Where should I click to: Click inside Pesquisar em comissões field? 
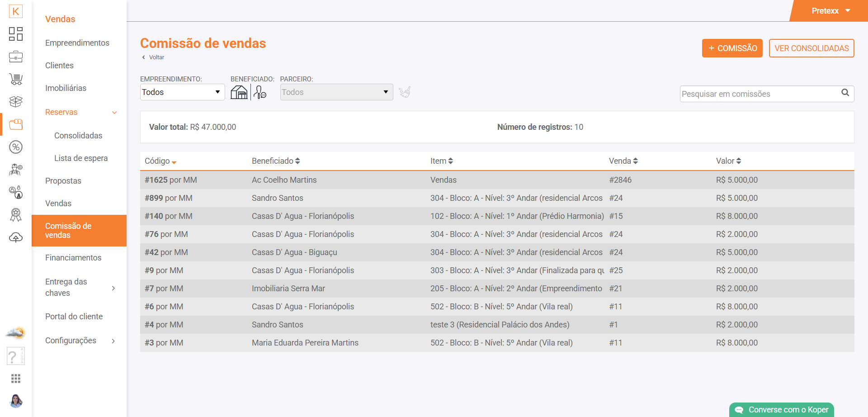[759, 94]
